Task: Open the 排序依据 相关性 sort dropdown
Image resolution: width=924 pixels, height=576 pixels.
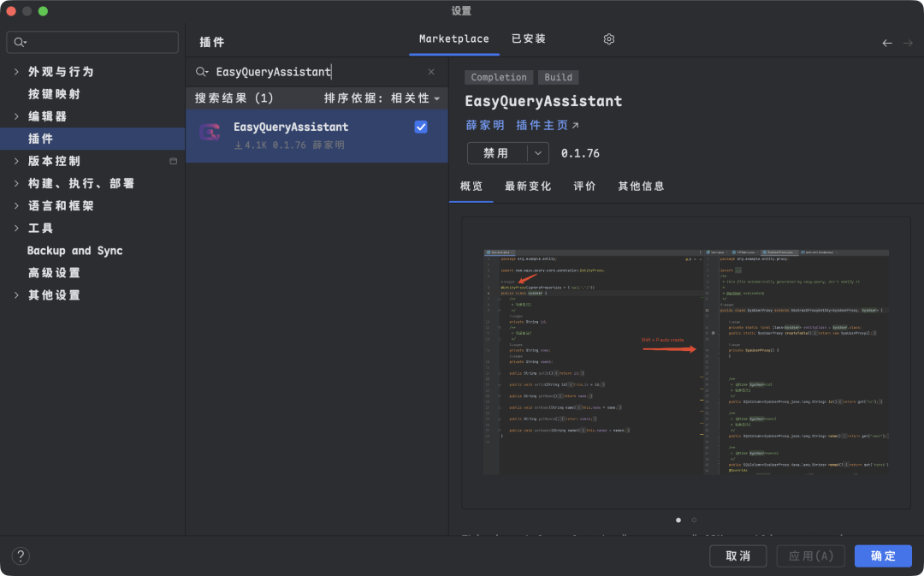Action: pos(382,98)
